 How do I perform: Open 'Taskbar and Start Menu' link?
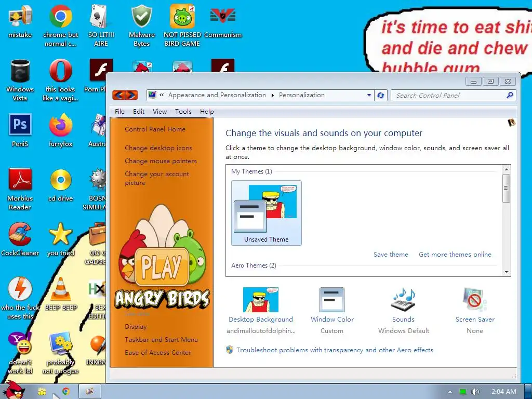(161, 340)
